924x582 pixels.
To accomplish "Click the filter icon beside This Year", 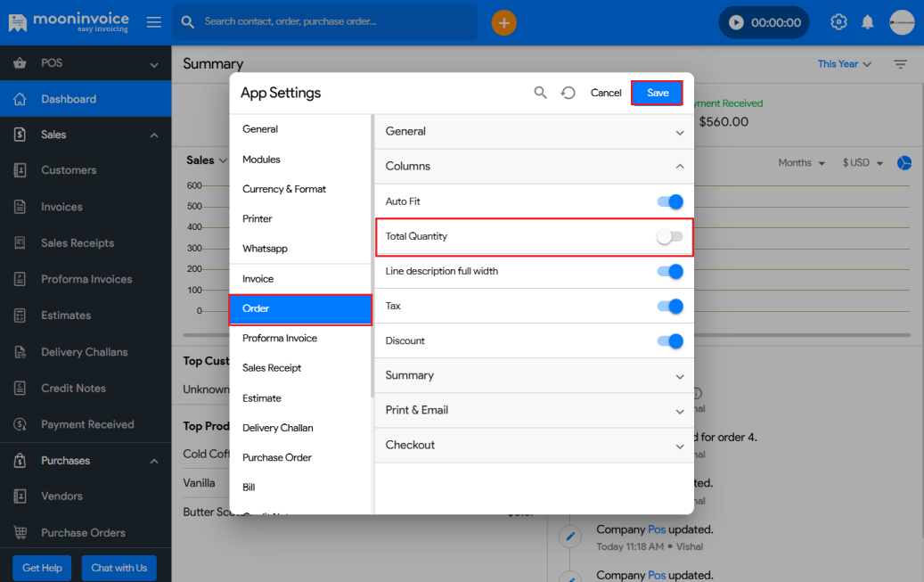I will pos(900,64).
